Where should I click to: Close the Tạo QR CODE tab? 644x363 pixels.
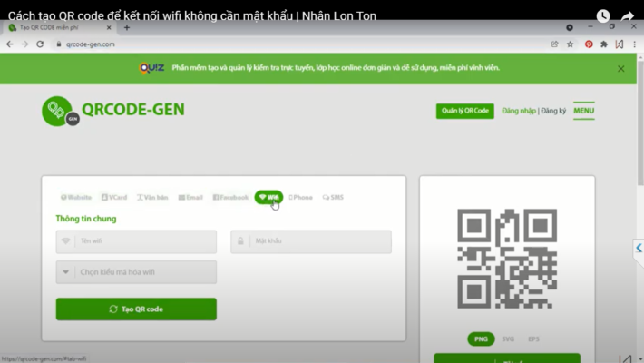[109, 27]
